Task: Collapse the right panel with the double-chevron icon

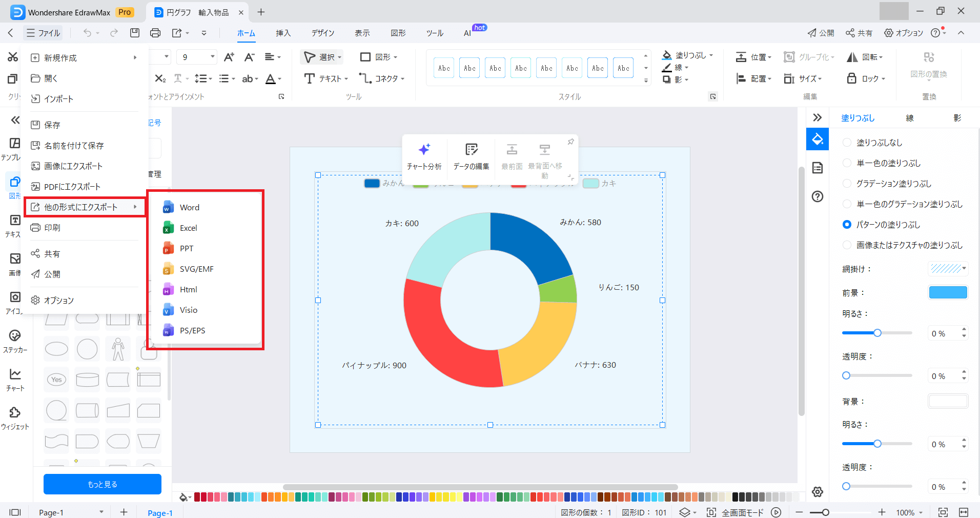Action: pos(818,117)
